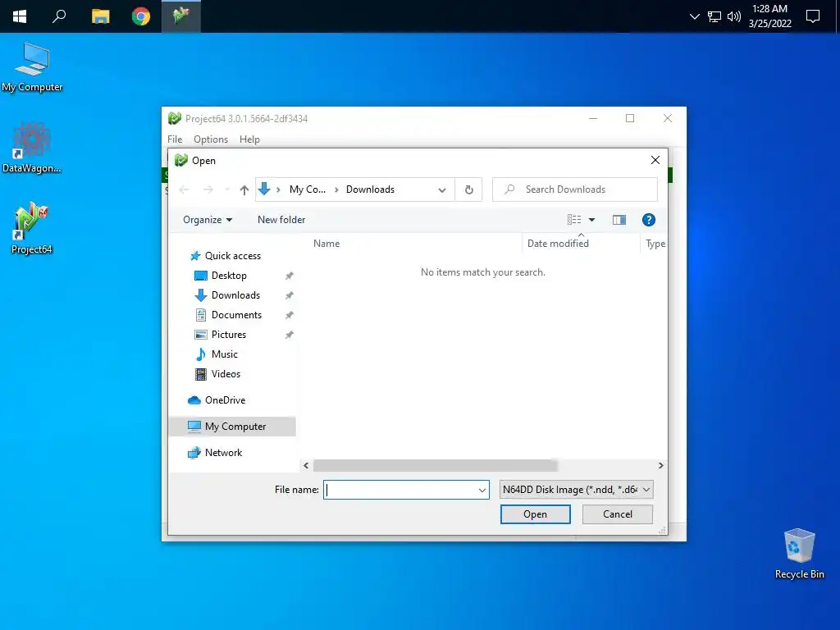Click the Search Downloads field
This screenshot has height=630, width=840.
coord(575,189)
